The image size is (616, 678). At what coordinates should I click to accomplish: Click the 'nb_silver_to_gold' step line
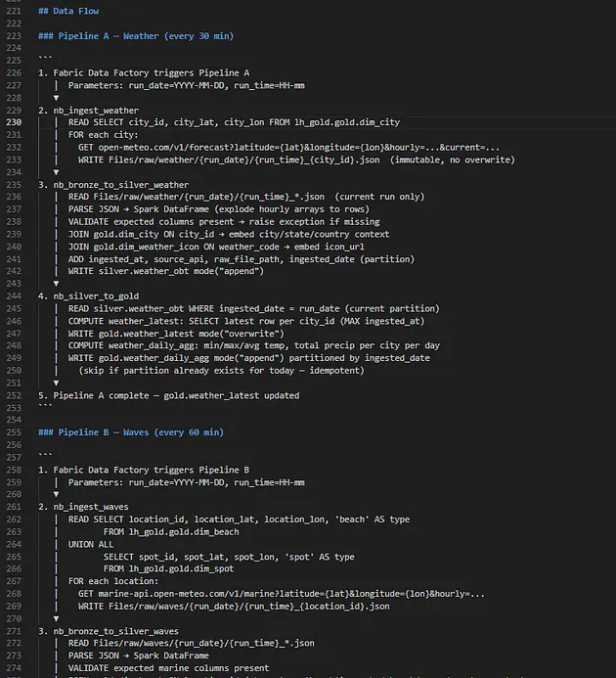click(x=88, y=296)
